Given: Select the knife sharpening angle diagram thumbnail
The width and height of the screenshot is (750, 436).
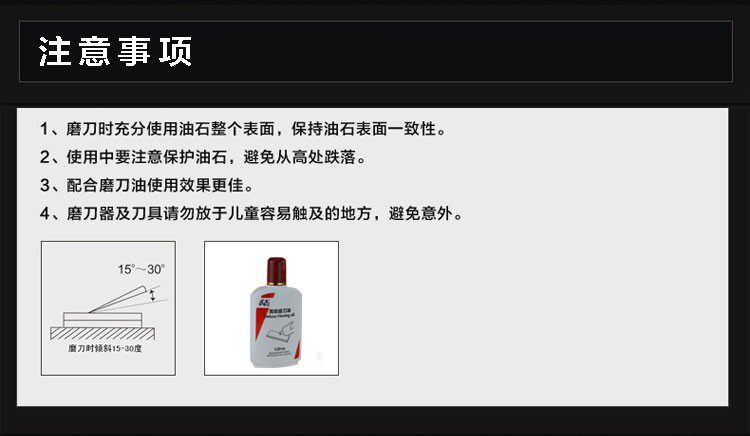Looking at the screenshot, I should tap(108, 308).
